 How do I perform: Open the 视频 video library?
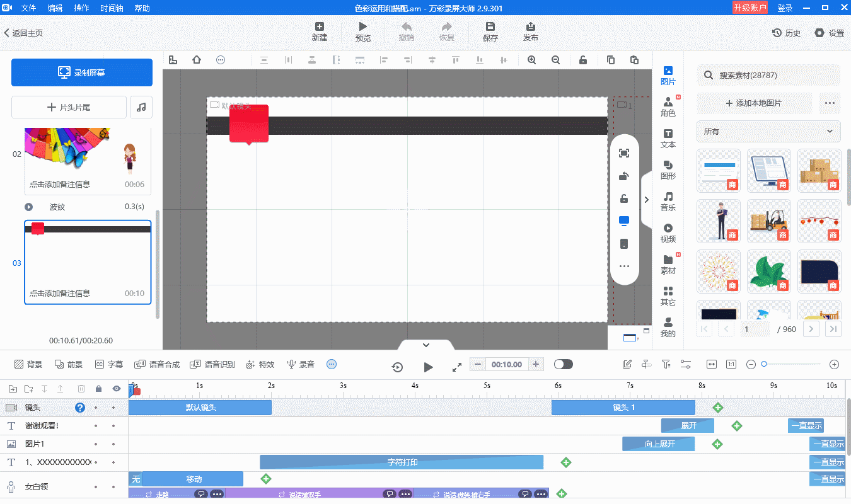[x=668, y=233]
